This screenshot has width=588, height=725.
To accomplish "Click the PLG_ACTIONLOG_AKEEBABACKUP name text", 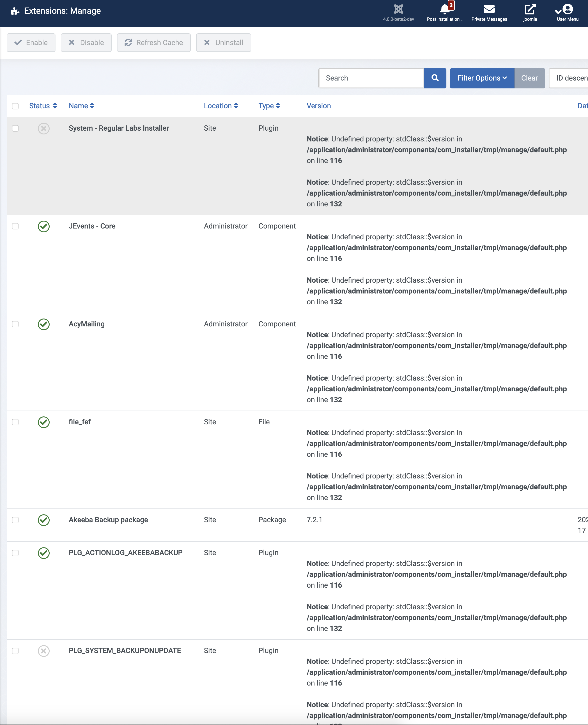I will [126, 552].
